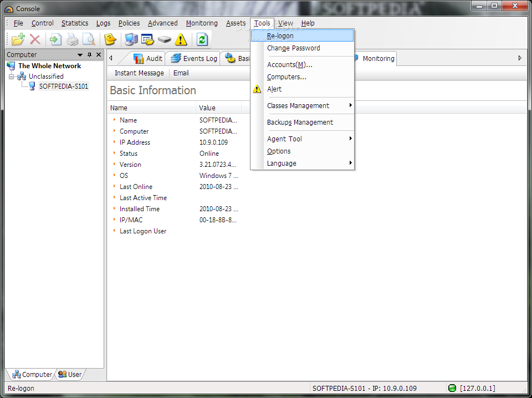The image size is (532, 398).
Task: Select the Installed Time row
Action: [175, 208]
